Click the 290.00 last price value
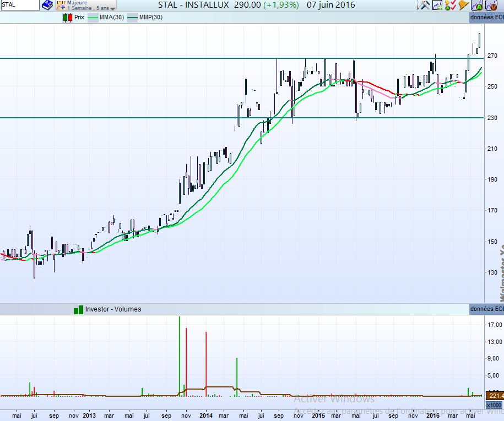 tap(247, 5)
